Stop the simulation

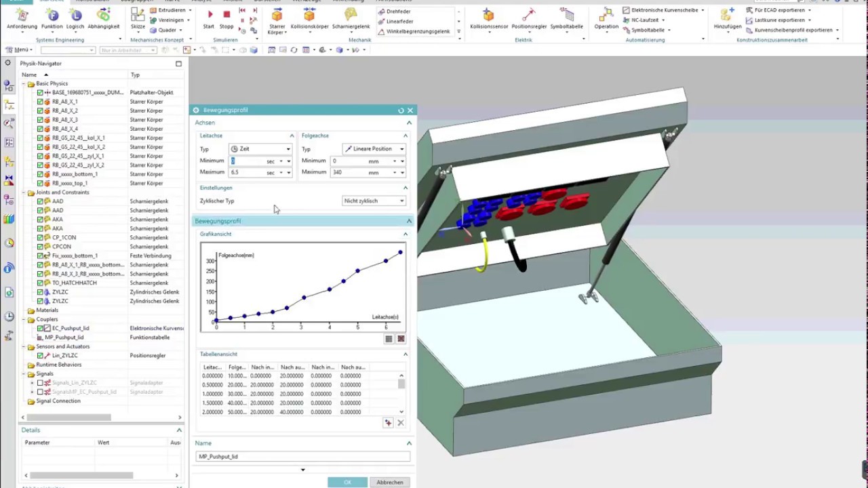tap(226, 19)
